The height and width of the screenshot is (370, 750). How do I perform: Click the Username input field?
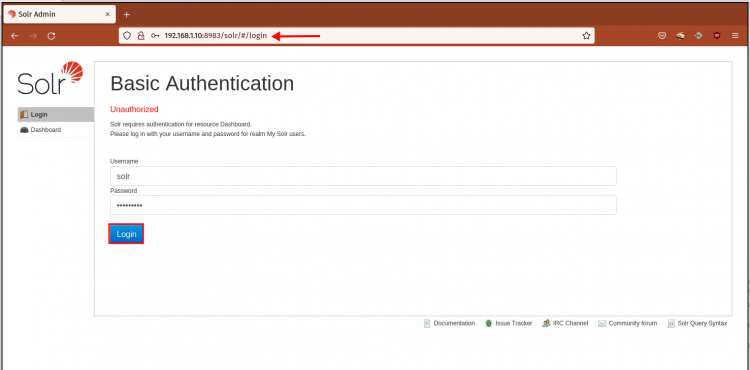pyautogui.click(x=363, y=176)
